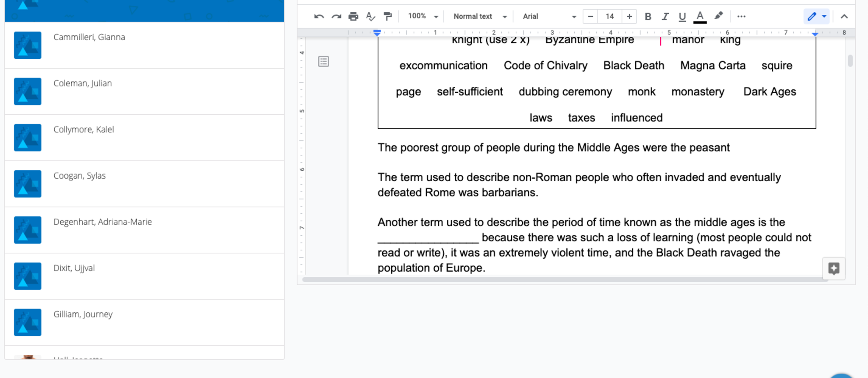Toggle bold formatting

[648, 17]
